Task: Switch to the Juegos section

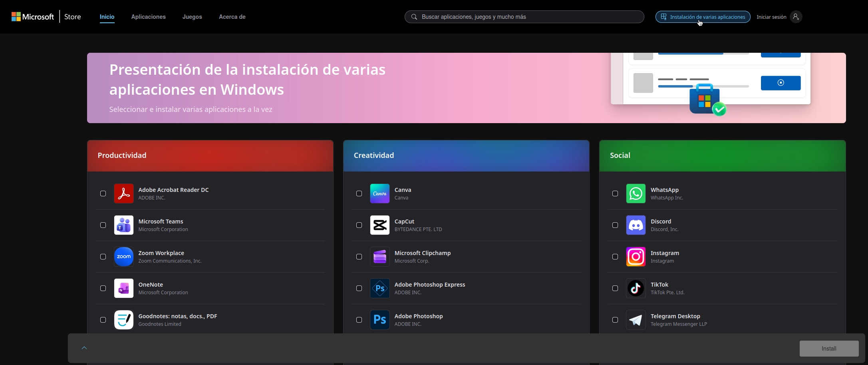Action: click(x=192, y=17)
